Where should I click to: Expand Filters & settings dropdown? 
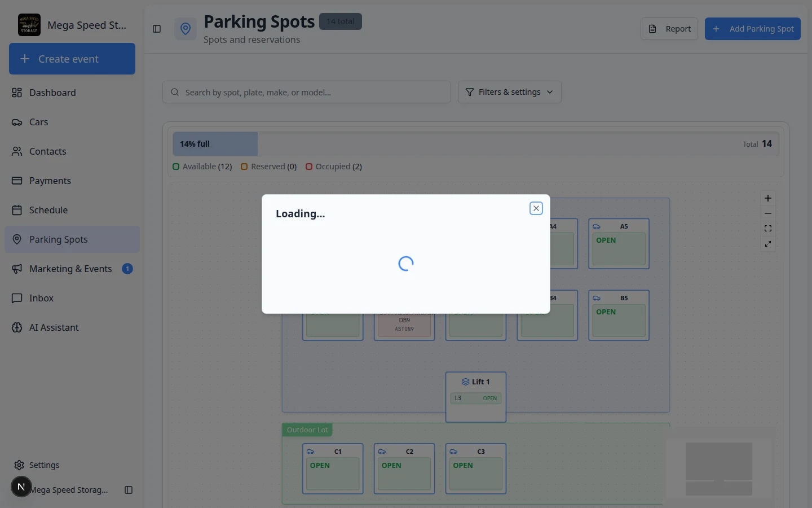pyautogui.click(x=510, y=92)
